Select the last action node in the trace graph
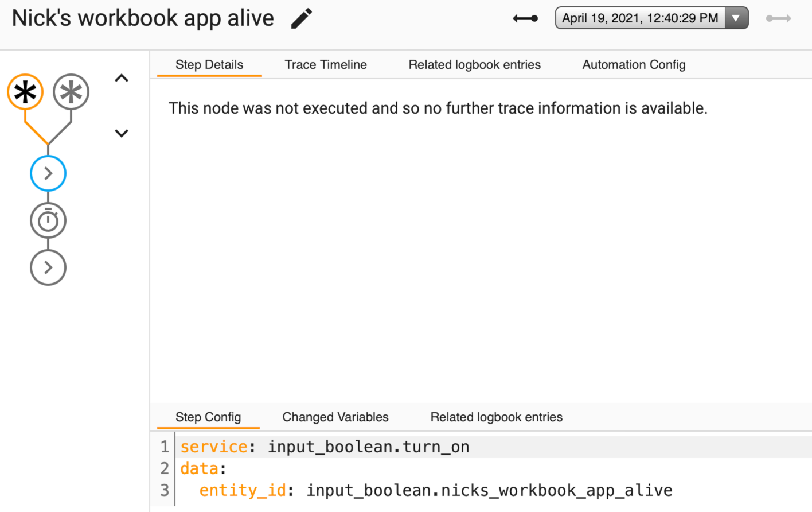Image resolution: width=812 pixels, height=512 pixels. 48,267
